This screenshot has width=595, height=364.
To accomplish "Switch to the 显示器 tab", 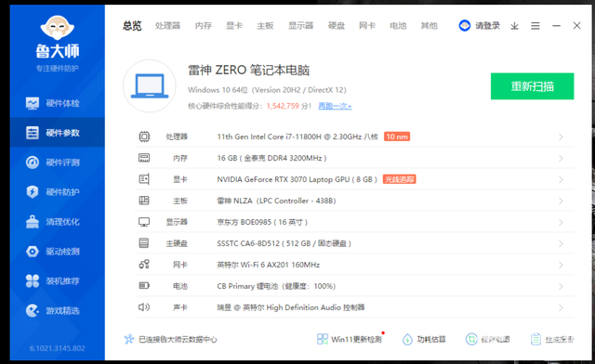I will pos(301,26).
